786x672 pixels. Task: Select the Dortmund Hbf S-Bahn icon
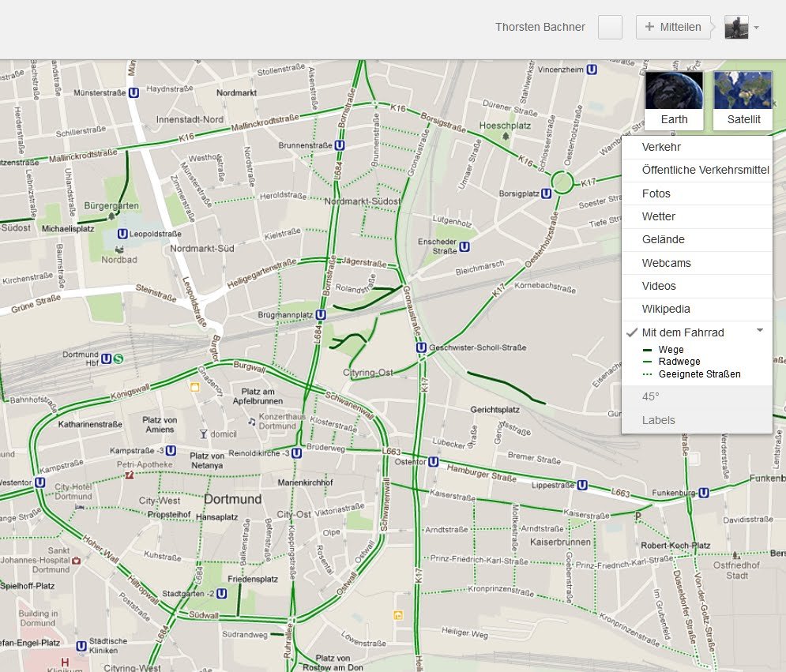click(x=118, y=359)
